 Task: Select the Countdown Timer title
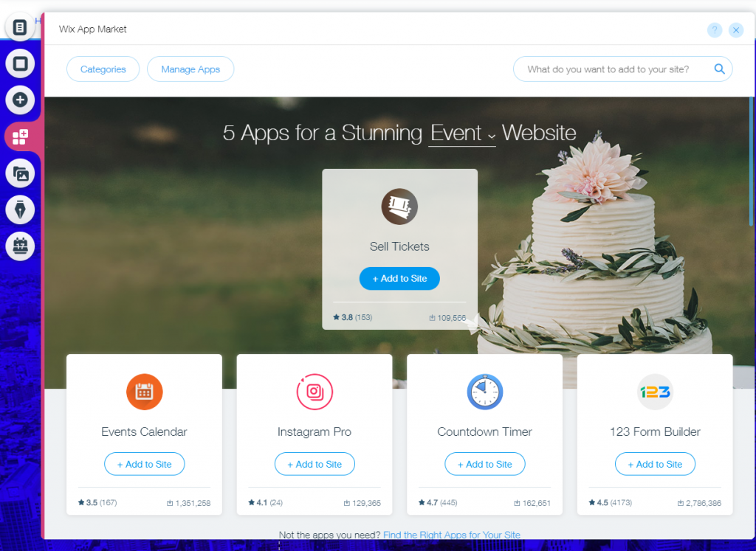pyautogui.click(x=484, y=432)
